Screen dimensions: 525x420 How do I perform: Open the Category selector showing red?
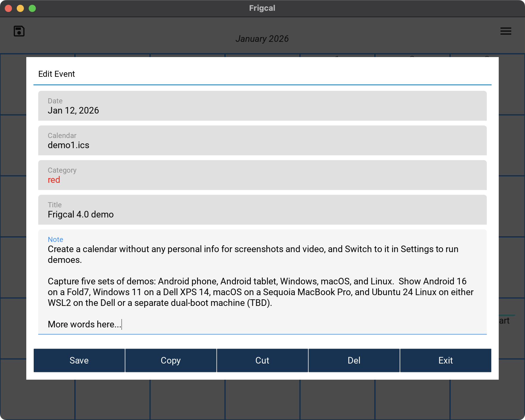pos(262,175)
